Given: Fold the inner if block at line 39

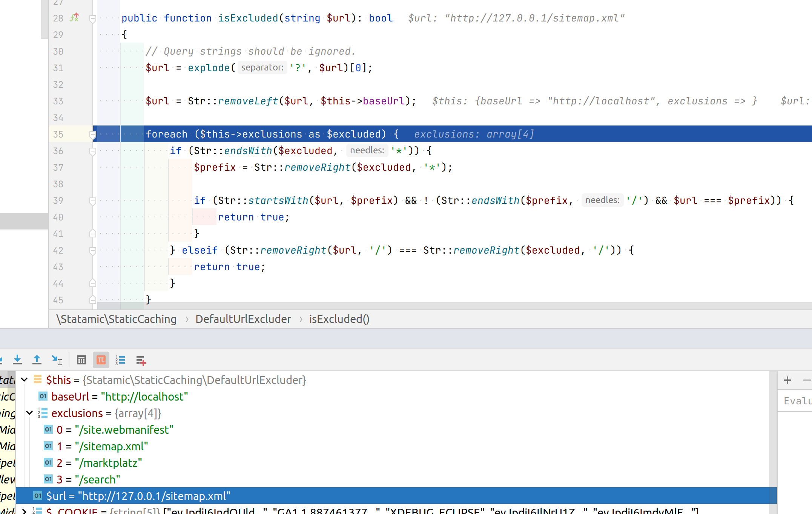Looking at the screenshot, I should point(93,201).
